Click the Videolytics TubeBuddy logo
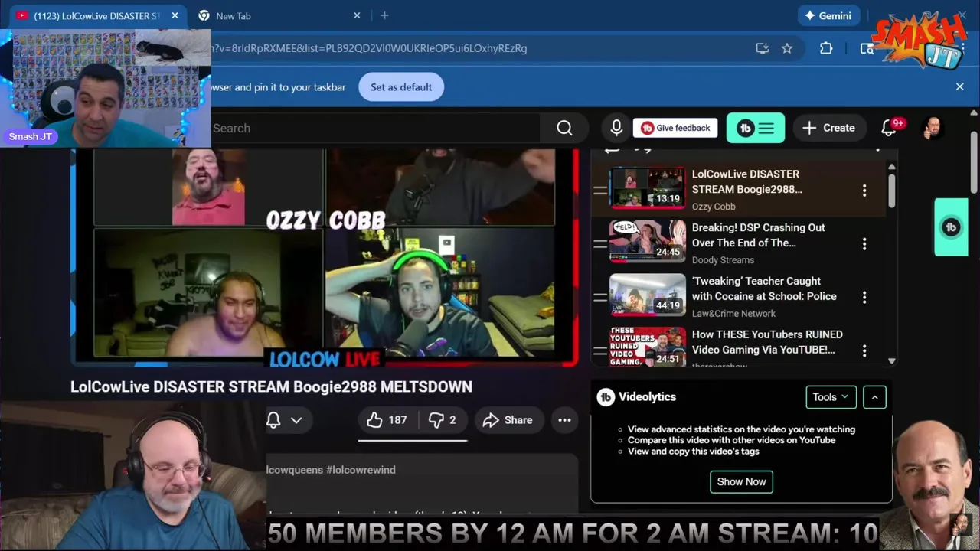 tap(606, 397)
